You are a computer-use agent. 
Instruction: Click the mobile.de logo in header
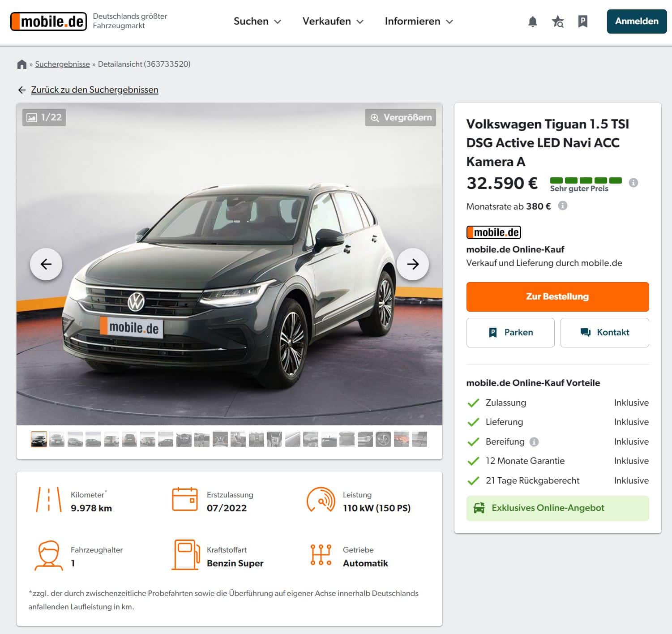[x=48, y=21]
